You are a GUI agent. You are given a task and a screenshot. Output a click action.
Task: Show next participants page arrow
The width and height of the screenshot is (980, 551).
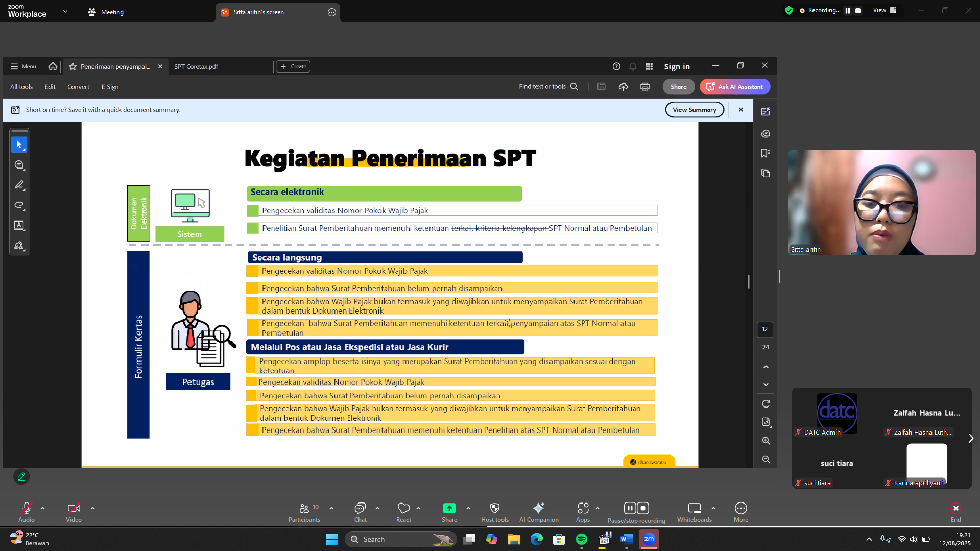tap(971, 438)
